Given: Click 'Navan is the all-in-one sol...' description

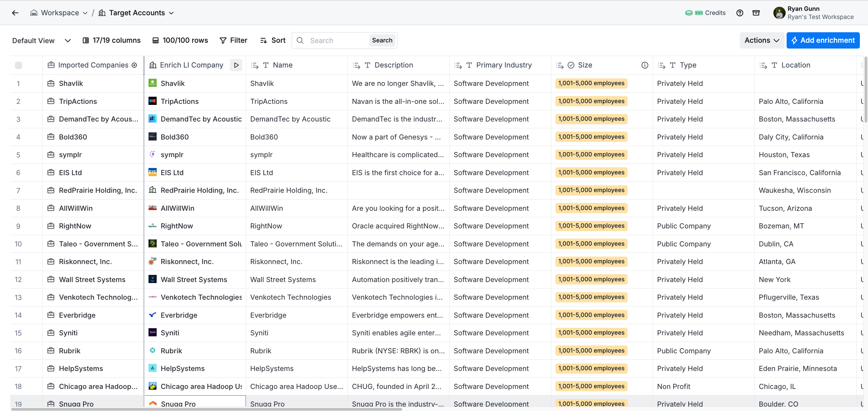Looking at the screenshot, I should (398, 101).
